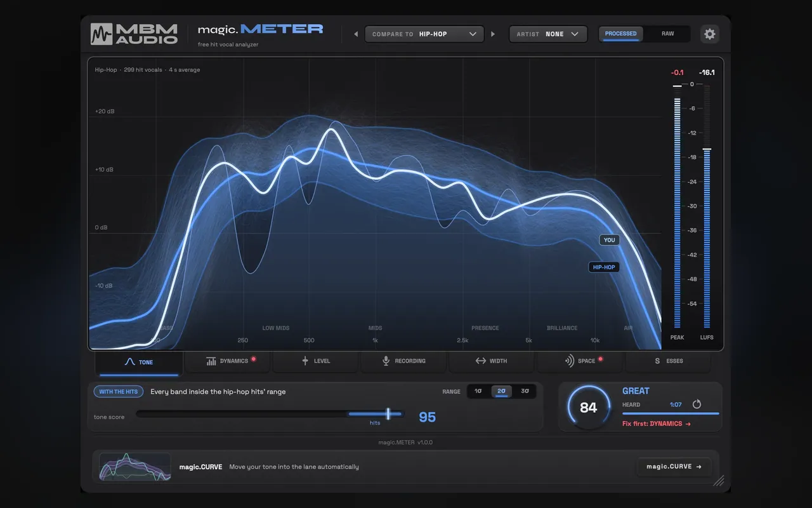The width and height of the screenshot is (812, 508).
Task: Open the Artist None dropdown
Action: tap(548, 34)
